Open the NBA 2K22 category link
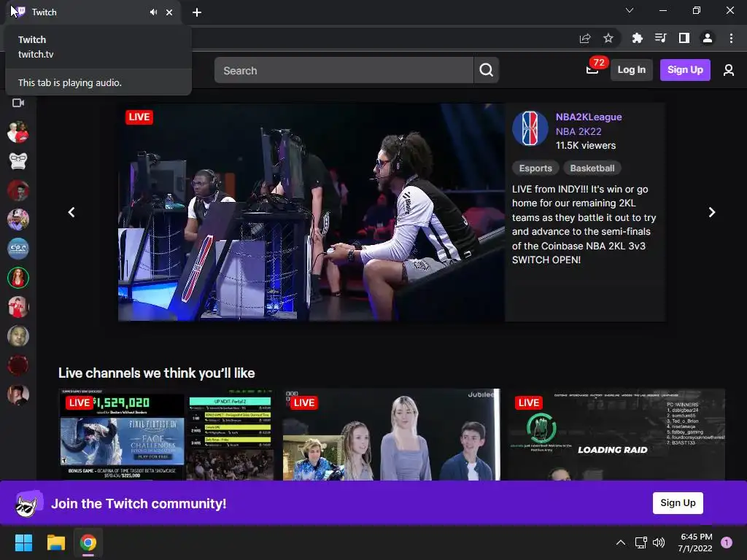This screenshot has height=560, width=747. pos(578,131)
